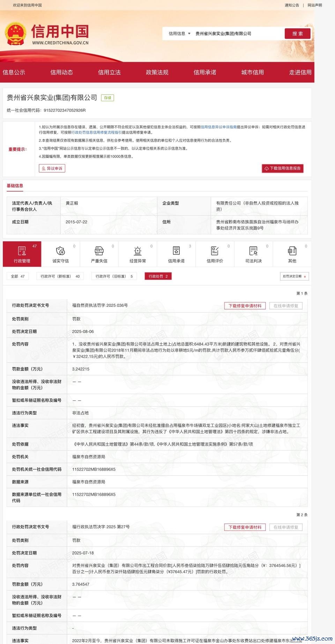Open the 信用承诺 document icon
This screenshot has width=335, height=644.
(x=176, y=251)
